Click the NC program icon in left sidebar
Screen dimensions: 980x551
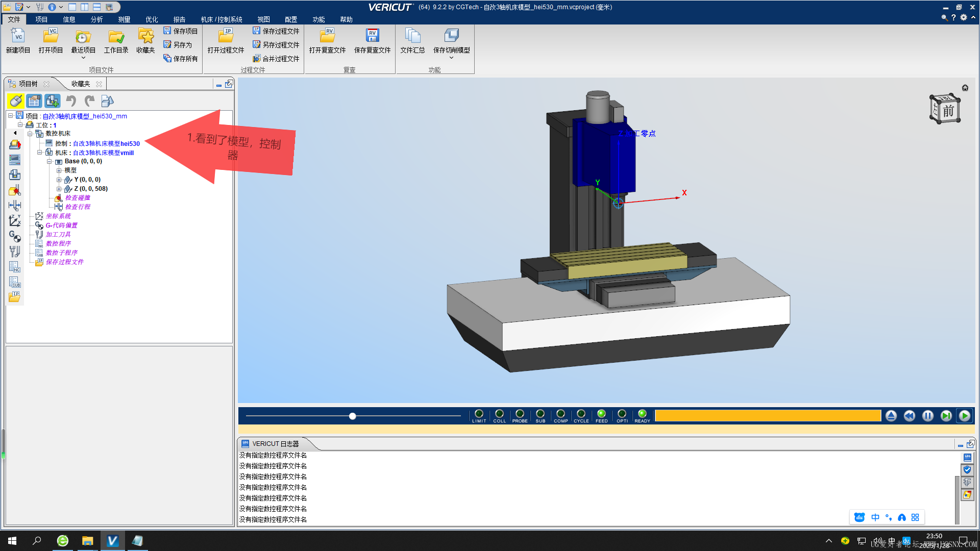(15, 266)
